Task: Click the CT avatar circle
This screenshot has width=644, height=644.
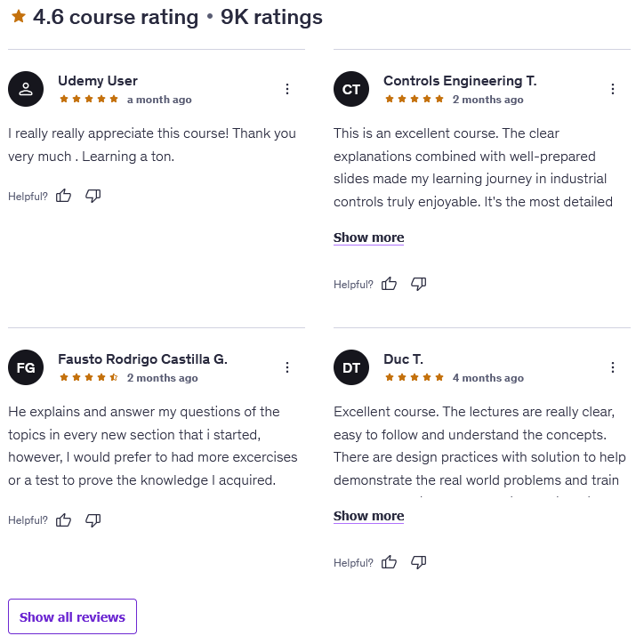Action: pyautogui.click(x=351, y=89)
